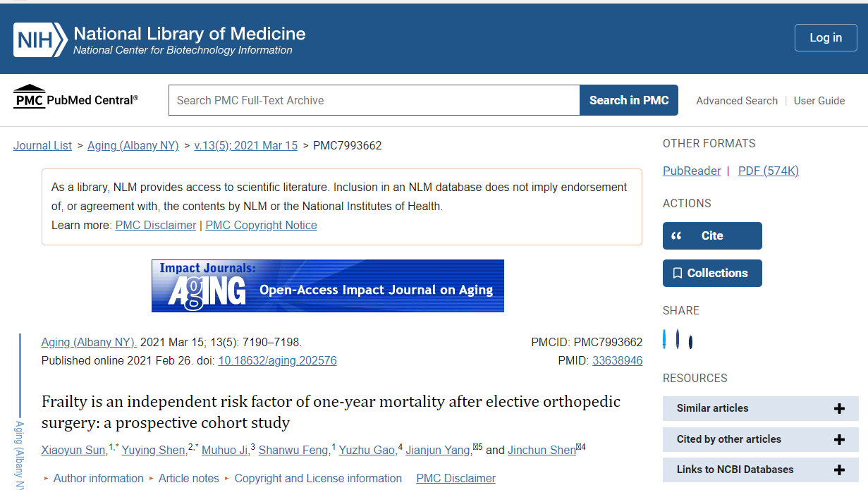
Task: Click the PMC PubMed Central logo
Action: 75,99
